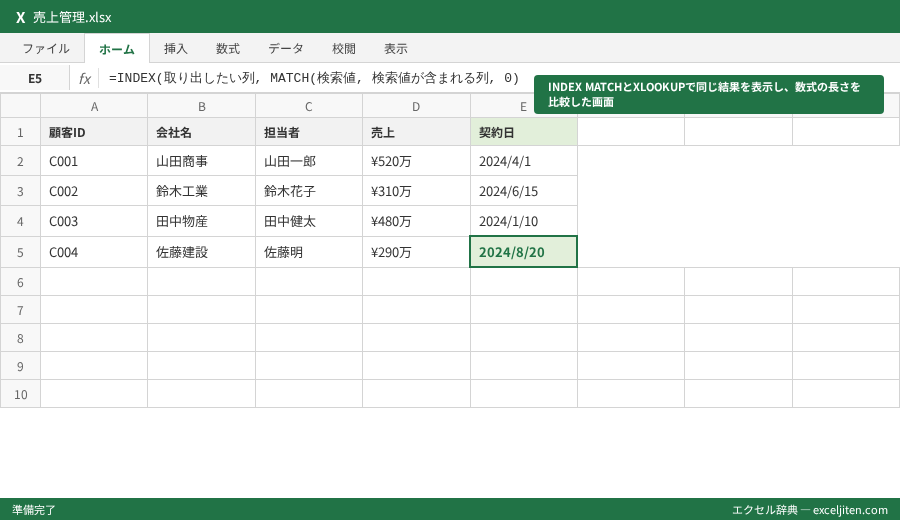Viewport: 900px width, 520px height.
Task: Select cell containing C001
Action: pyautogui.click(x=94, y=161)
